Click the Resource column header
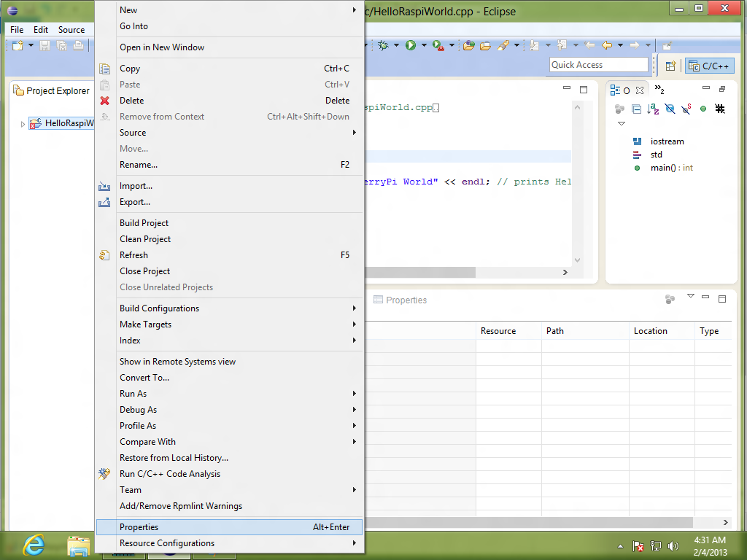This screenshot has height=560, width=747. pyautogui.click(x=508, y=331)
